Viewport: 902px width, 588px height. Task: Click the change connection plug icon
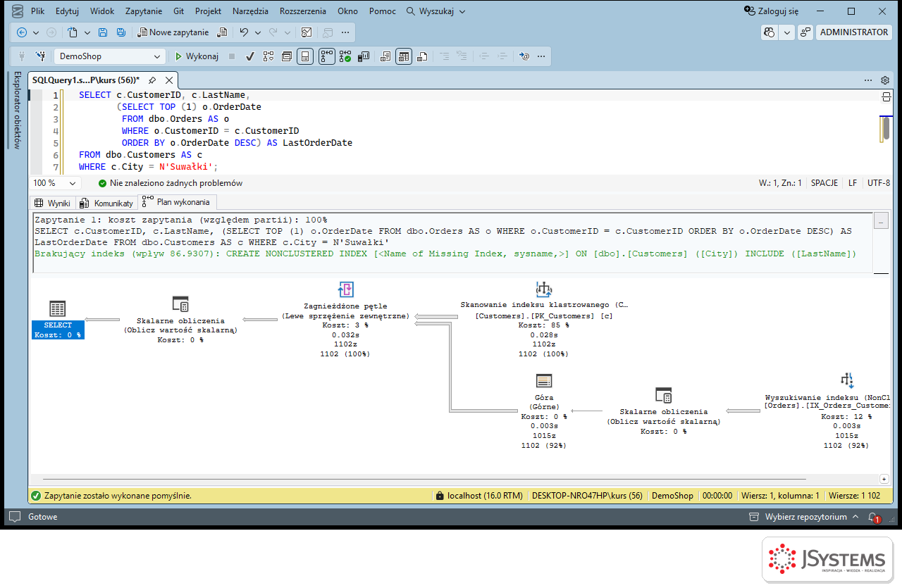click(x=41, y=56)
